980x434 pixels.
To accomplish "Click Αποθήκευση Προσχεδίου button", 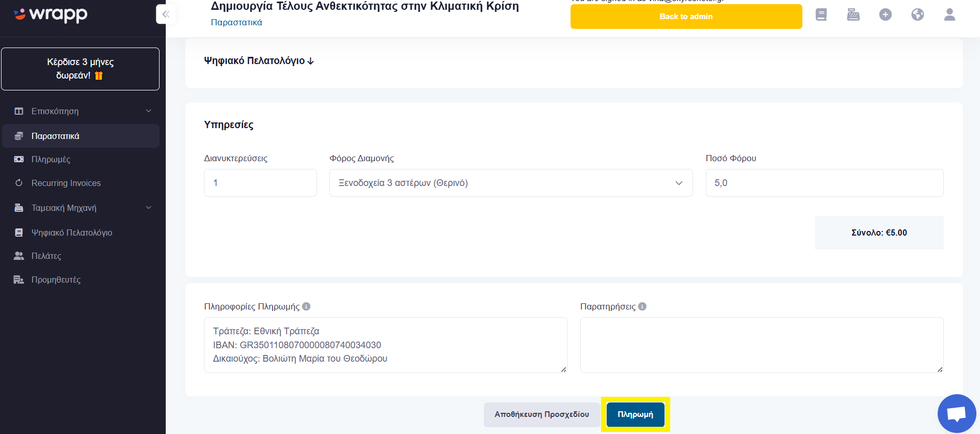I will [x=542, y=414].
